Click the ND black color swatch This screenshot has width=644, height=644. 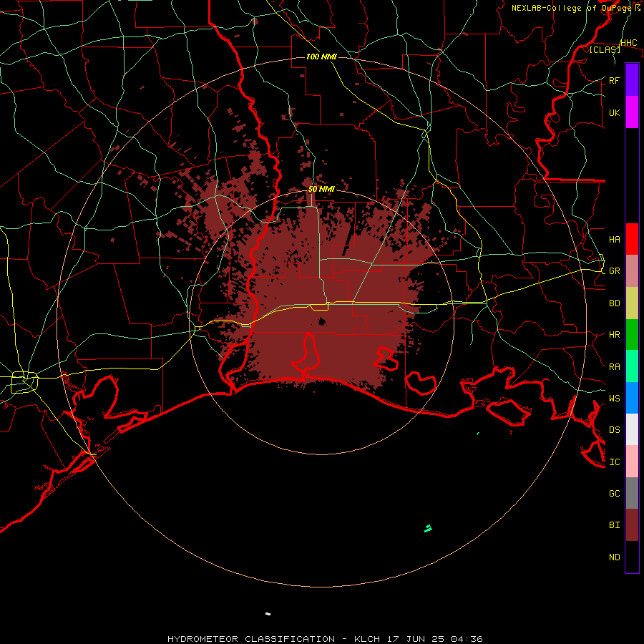632,557
